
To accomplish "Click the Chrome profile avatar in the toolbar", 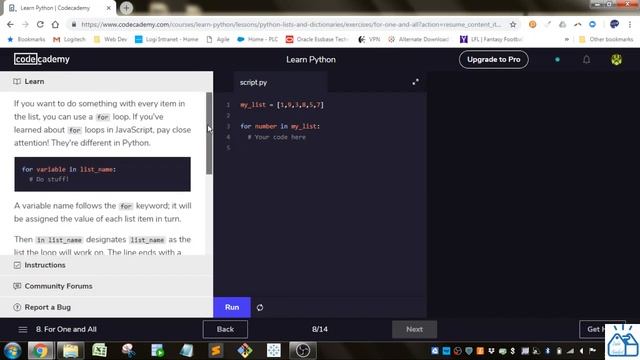I will coord(614,24).
